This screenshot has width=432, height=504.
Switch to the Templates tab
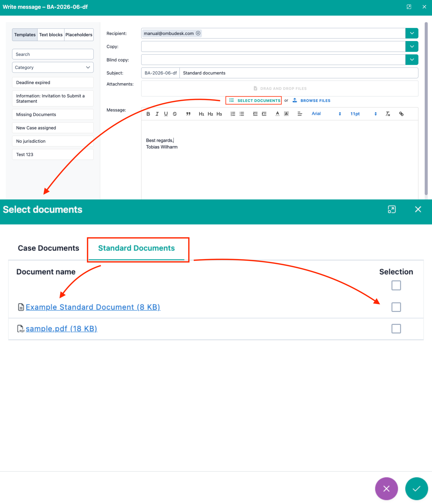click(25, 35)
